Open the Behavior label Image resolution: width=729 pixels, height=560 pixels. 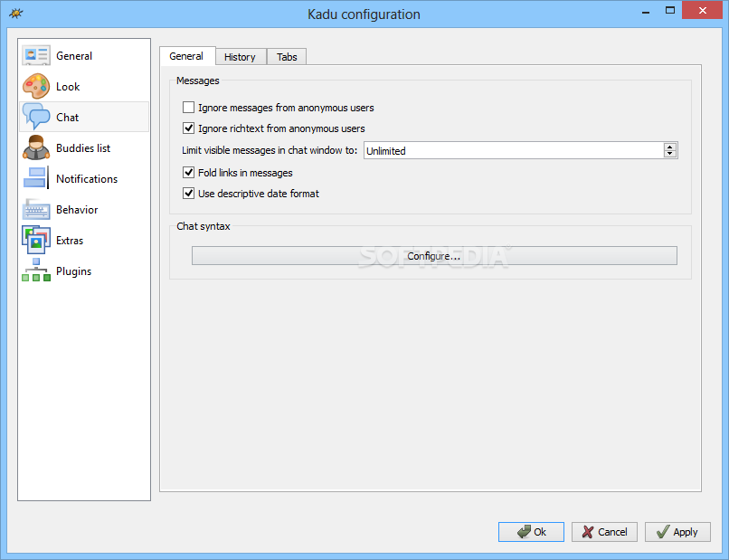coord(77,210)
